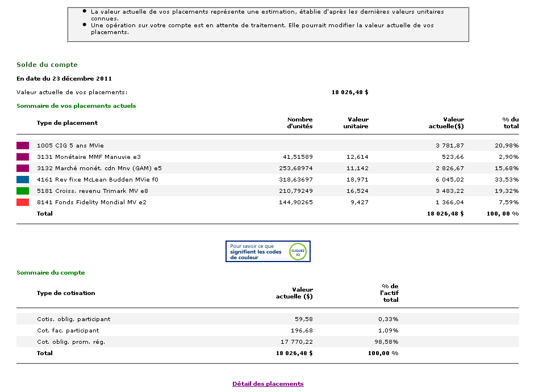Click the color codes legend banner

(268, 251)
